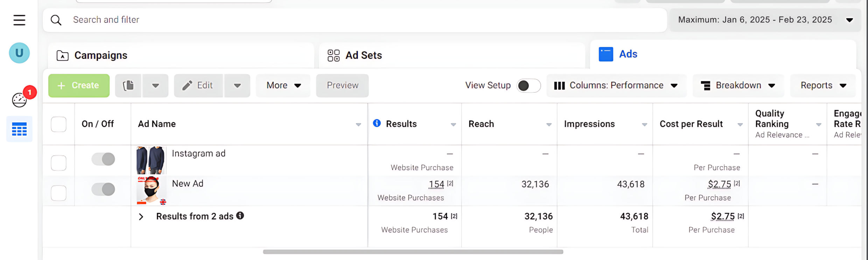Click info icon beside Results from 2 ads
Screen dimensions: 868x260
[240, 216]
